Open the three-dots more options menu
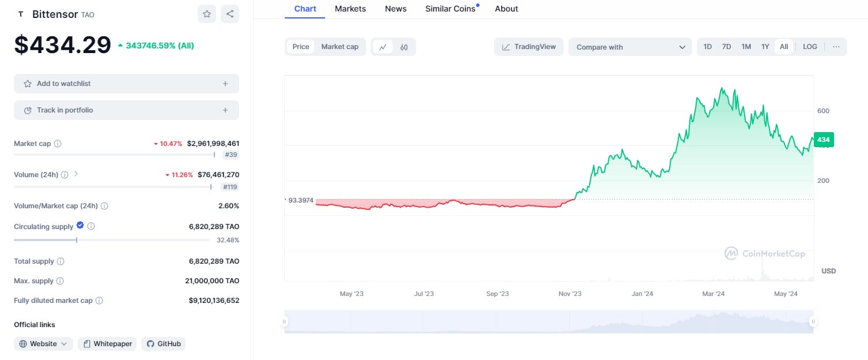 (836, 47)
